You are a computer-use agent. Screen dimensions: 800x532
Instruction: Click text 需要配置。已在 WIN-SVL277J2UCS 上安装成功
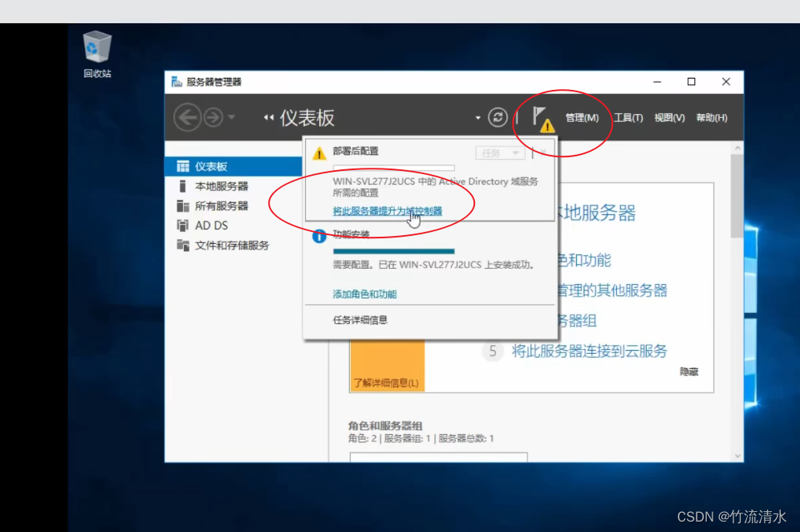(434, 265)
